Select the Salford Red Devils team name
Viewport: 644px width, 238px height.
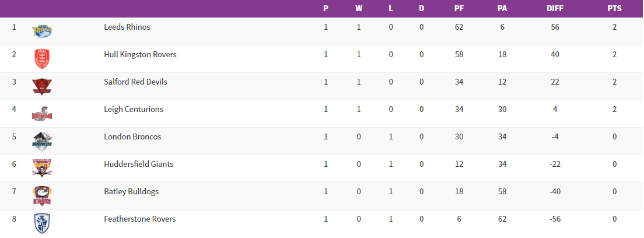tap(135, 82)
